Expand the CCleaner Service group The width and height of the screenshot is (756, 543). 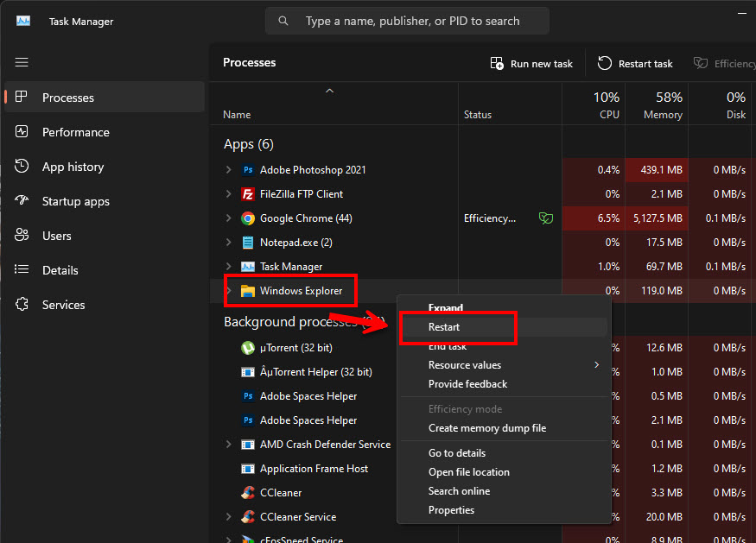point(229,516)
